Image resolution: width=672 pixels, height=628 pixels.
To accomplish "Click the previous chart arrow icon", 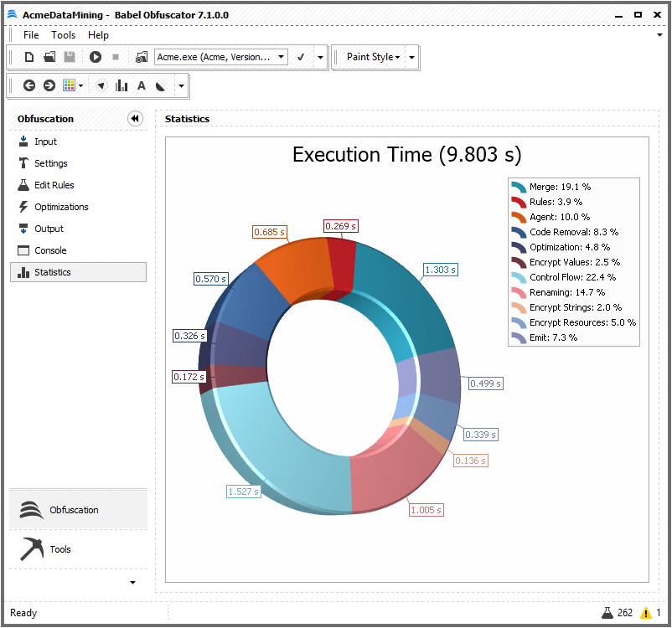I will 29,85.
